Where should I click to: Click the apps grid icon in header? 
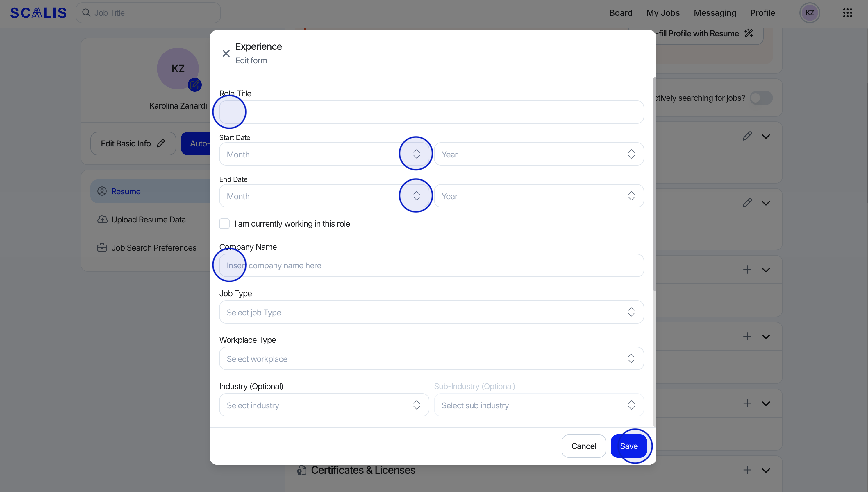tap(847, 13)
